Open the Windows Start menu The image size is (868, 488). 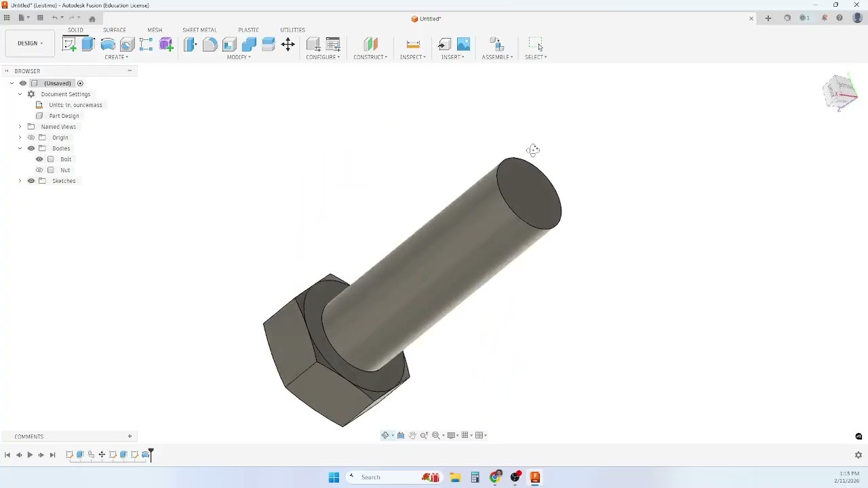[334, 477]
